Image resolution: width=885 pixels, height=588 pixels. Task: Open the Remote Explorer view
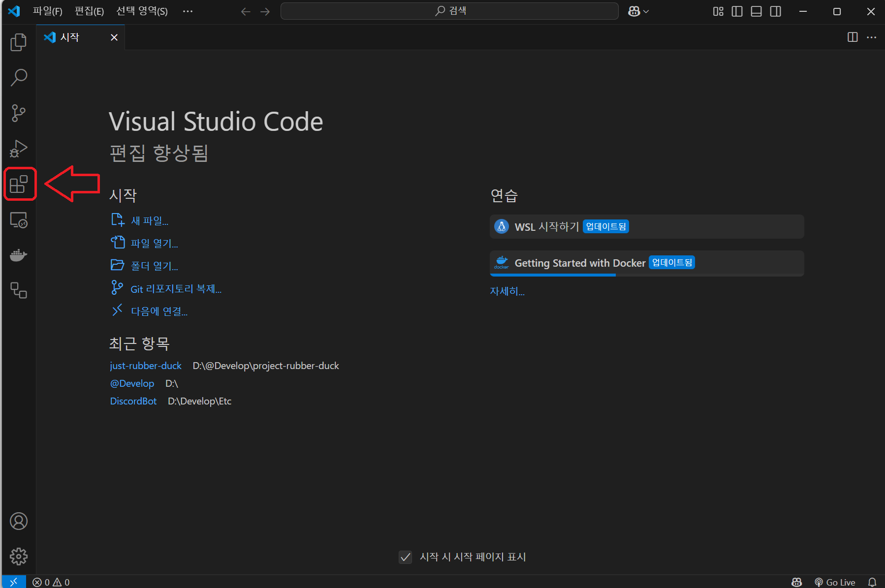coord(19,220)
